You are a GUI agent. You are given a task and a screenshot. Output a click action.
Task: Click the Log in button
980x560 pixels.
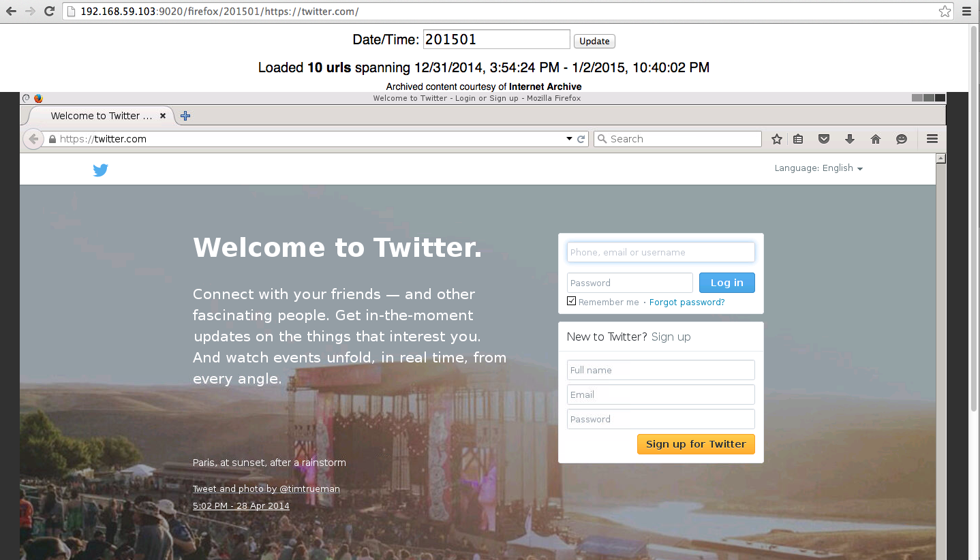(727, 283)
